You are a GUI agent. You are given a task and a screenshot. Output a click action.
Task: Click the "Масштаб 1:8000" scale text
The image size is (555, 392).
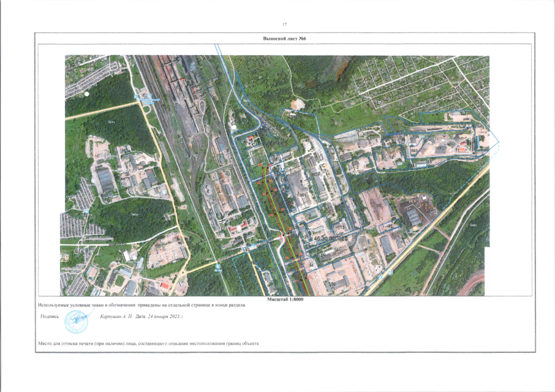[x=285, y=300]
